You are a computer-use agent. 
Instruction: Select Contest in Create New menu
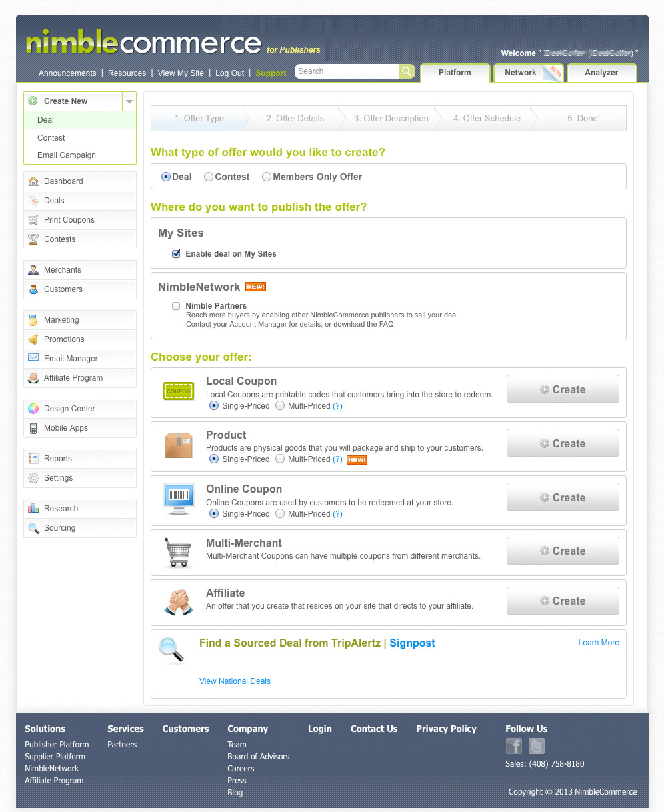(x=80, y=138)
